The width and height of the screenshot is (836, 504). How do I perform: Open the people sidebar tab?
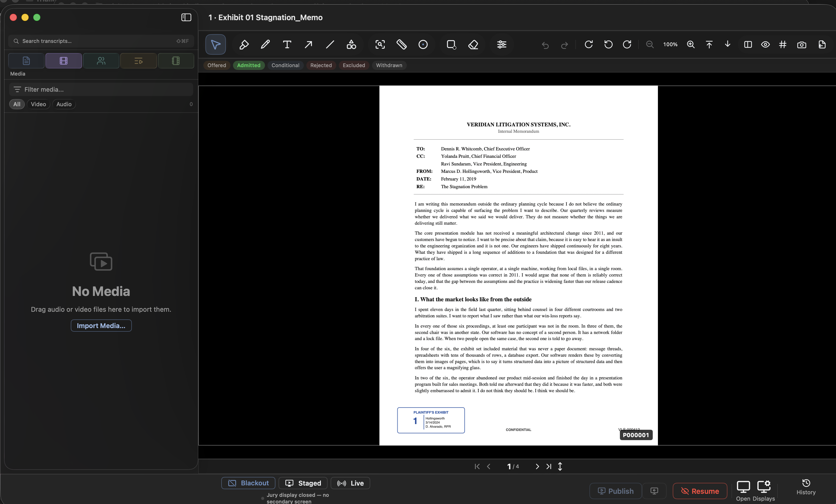101,61
